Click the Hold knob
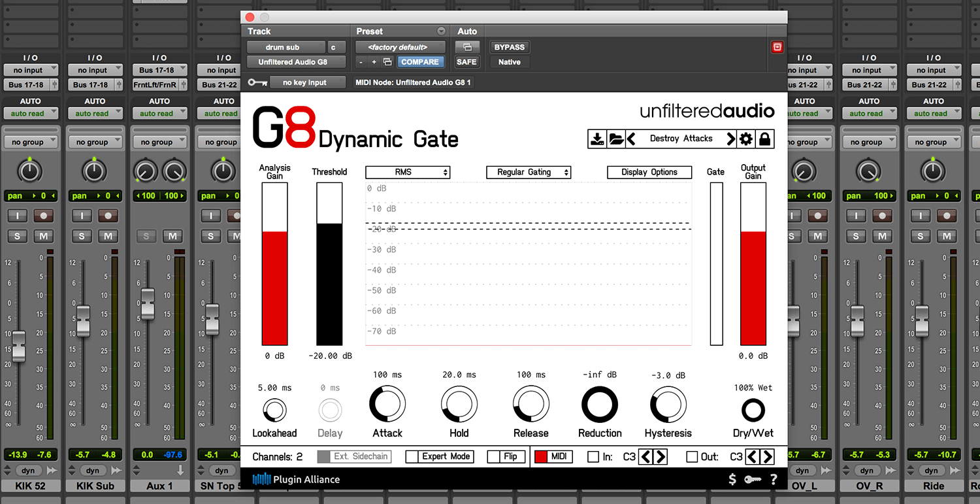 click(x=459, y=404)
